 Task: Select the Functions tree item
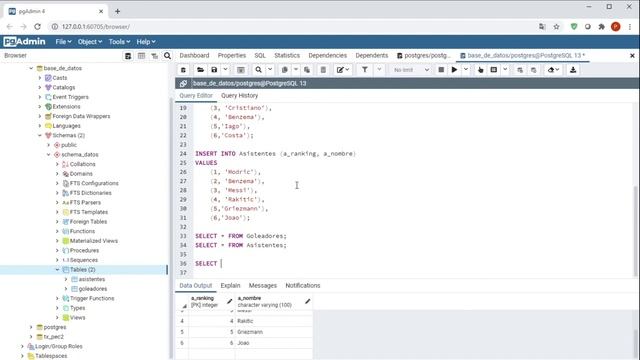click(x=82, y=231)
